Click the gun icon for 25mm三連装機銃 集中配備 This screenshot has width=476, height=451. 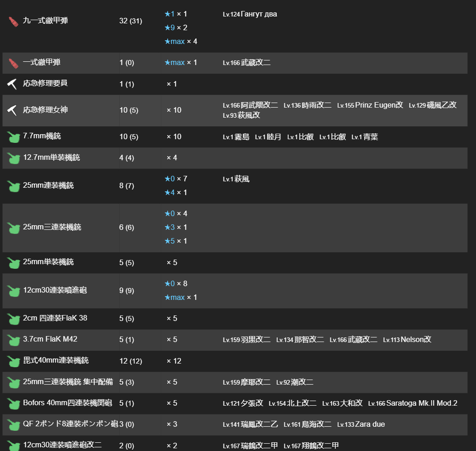point(13,382)
